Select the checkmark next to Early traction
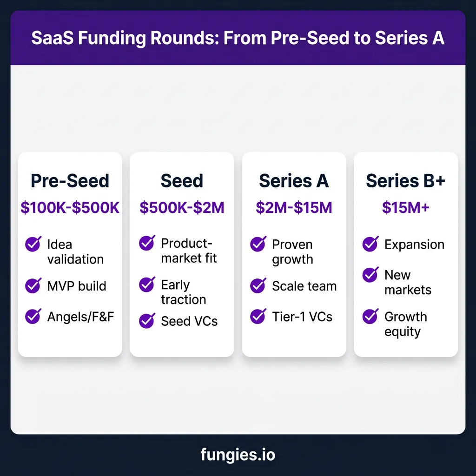 [x=147, y=284]
